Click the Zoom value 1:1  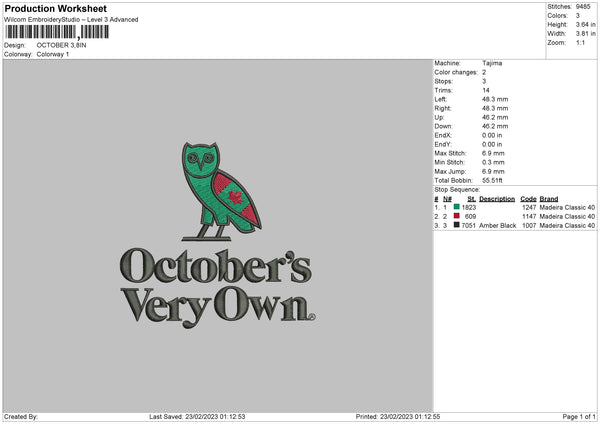(580, 43)
